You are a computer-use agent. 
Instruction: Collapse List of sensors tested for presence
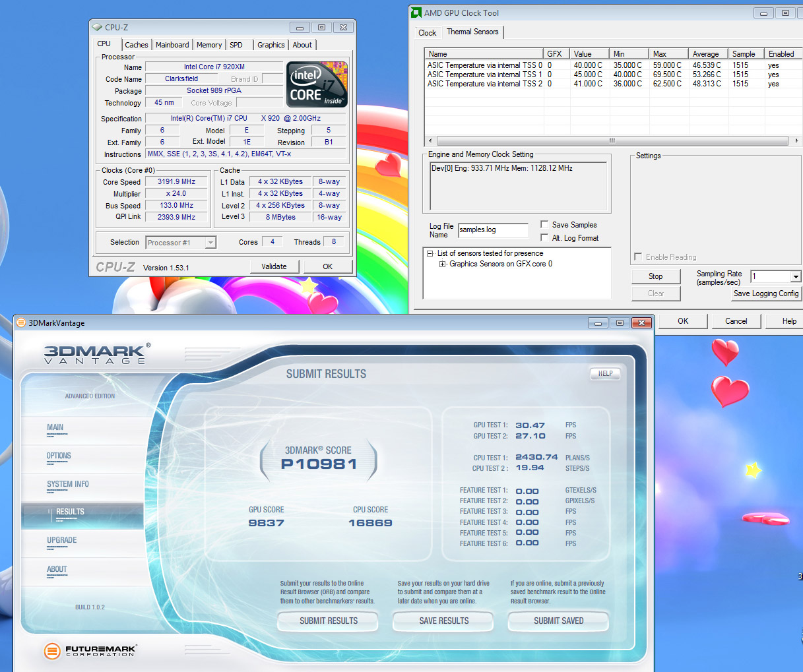coord(430,253)
